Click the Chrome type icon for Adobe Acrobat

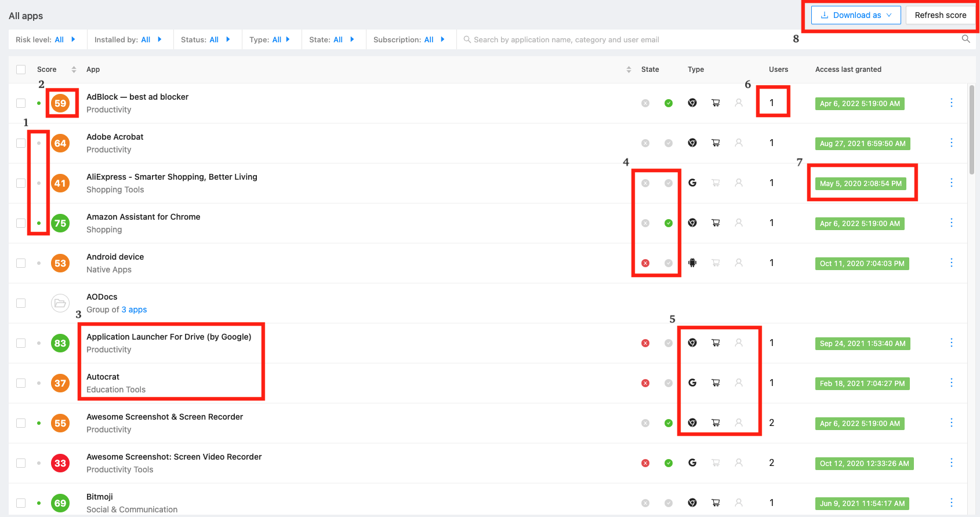coord(692,143)
